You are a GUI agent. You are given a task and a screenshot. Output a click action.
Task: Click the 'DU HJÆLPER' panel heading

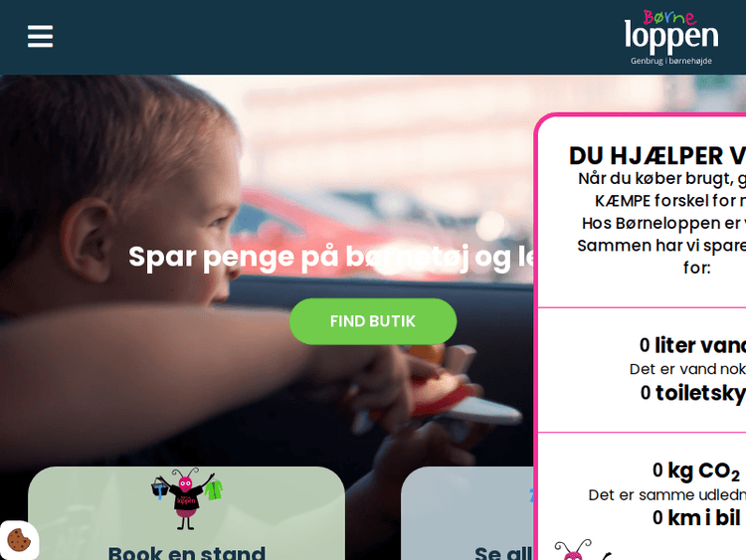[x=657, y=155]
